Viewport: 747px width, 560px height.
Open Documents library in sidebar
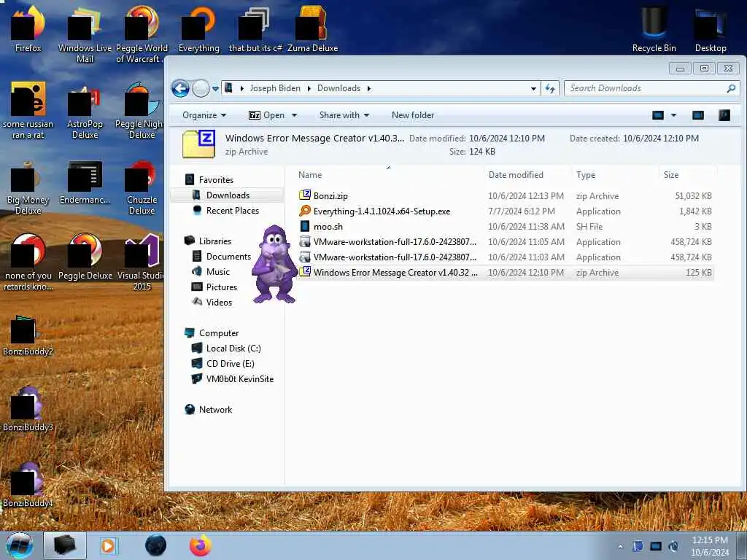(228, 256)
